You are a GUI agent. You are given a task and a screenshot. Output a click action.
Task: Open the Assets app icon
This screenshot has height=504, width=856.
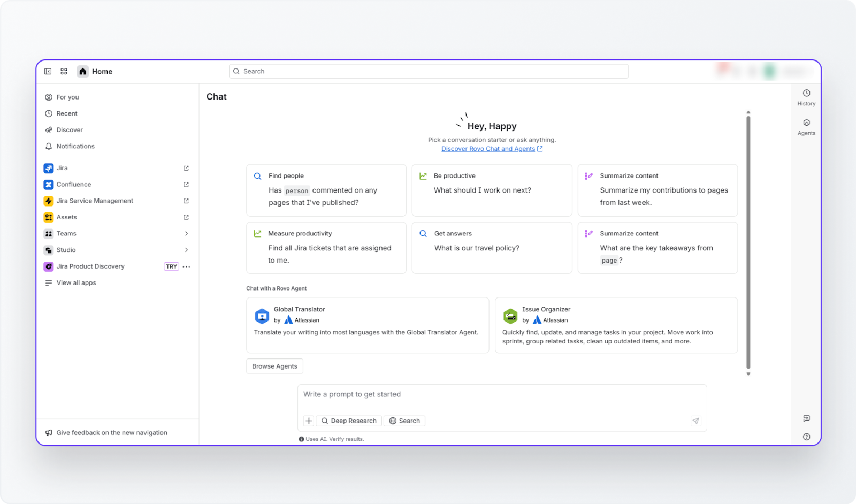pos(49,217)
